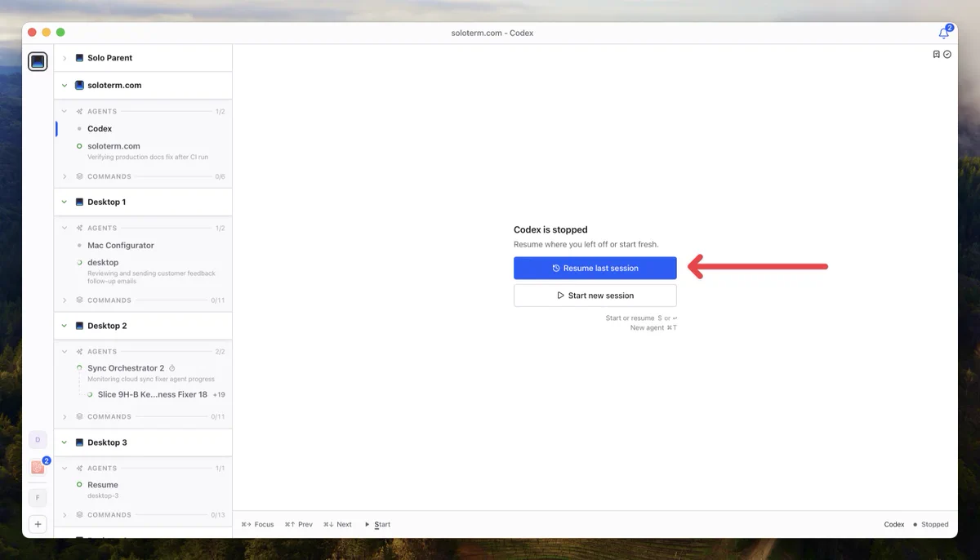This screenshot has height=560, width=980.
Task: Add a new workspace with the plus button
Action: tap(38, 524)
